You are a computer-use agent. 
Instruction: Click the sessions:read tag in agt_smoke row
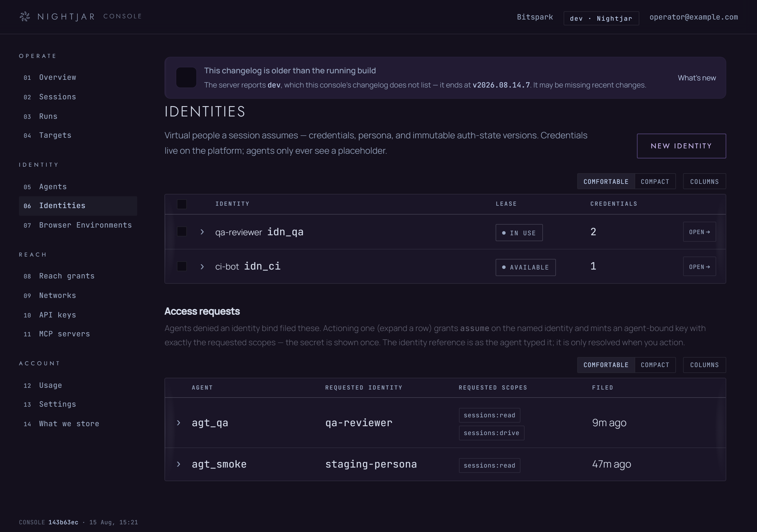490,465
